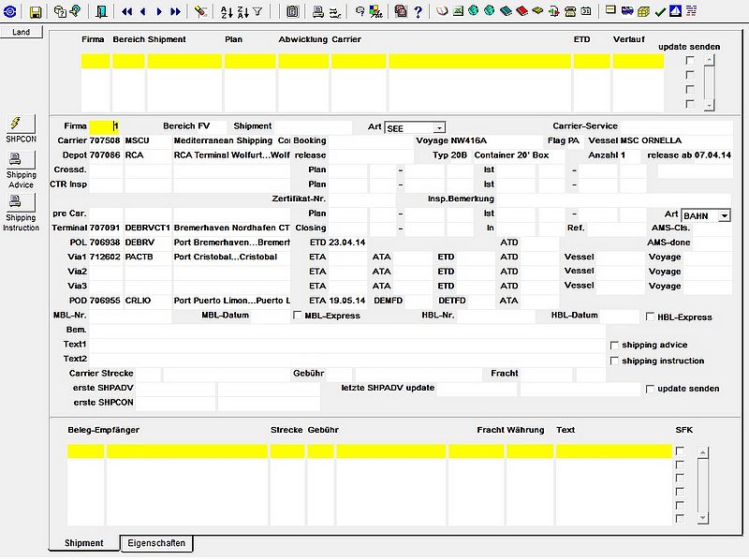Jump to the first record

coord(126,11)
